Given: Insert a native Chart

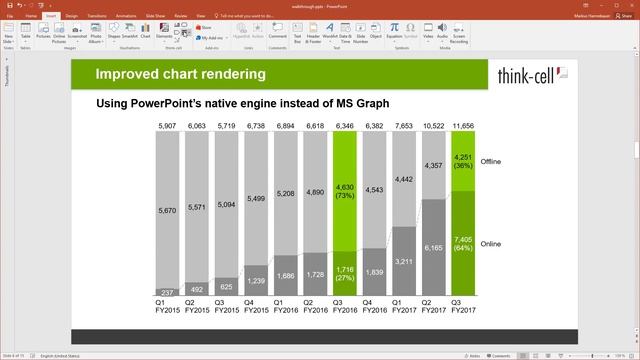Looking at the screenshot, I should point(145,31).
